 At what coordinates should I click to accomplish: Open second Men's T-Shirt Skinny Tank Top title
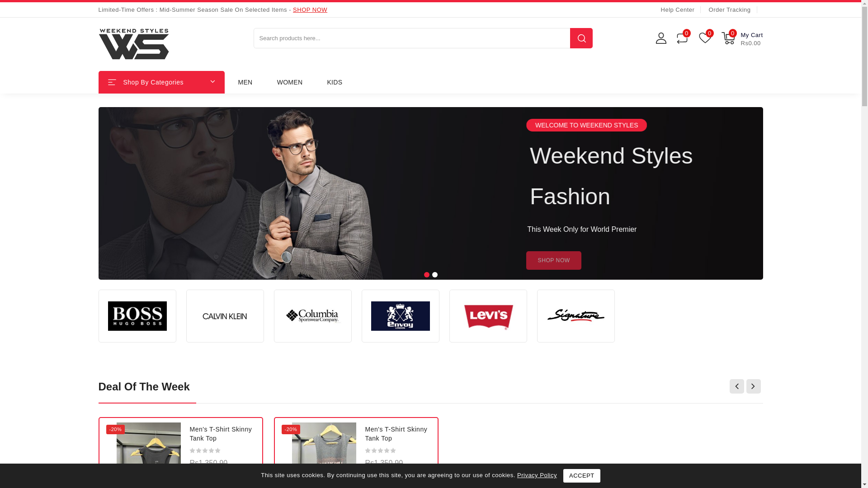pyautogui.click(x=396, y=434)
